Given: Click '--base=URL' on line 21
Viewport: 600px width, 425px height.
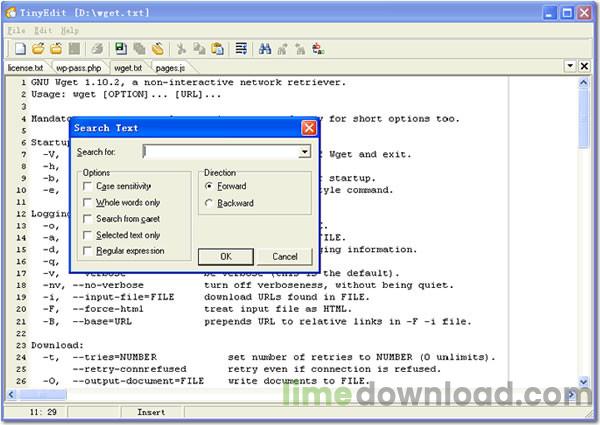Looking at the screenshot, I should [x=102, y=322].
